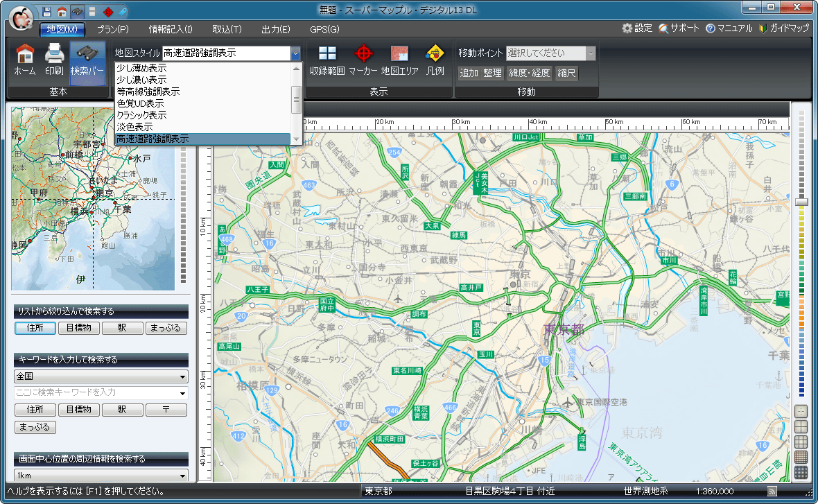This screenshot has height=504, width=818.
Task: Open the 全国 region dropdown
Action: point(101,376)
